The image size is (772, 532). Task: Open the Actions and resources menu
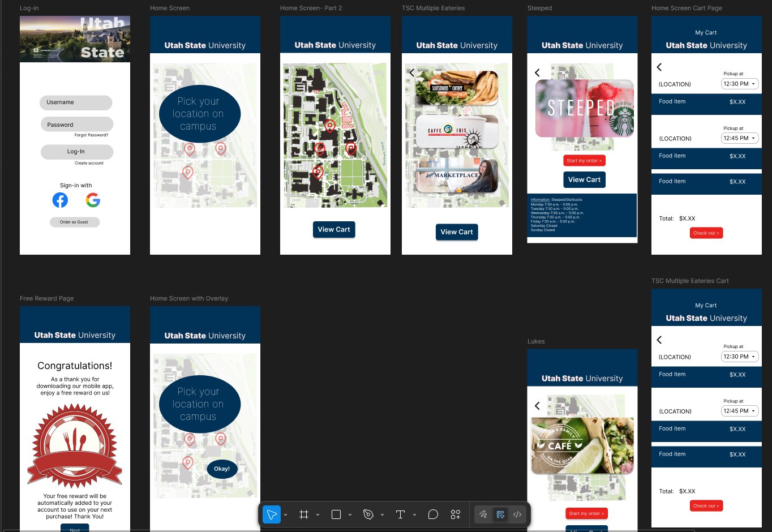point(456,514)
